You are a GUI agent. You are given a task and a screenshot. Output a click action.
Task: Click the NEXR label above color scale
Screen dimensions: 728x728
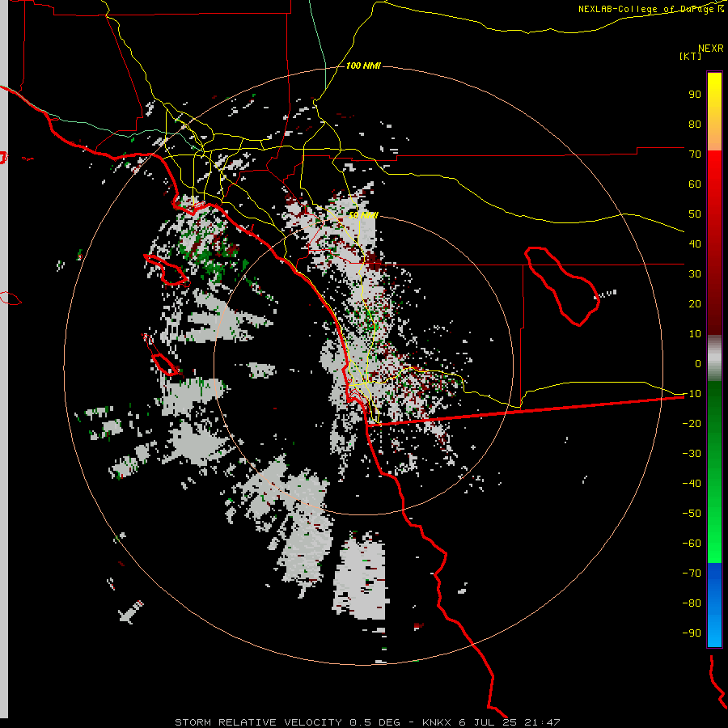(711, 49)
